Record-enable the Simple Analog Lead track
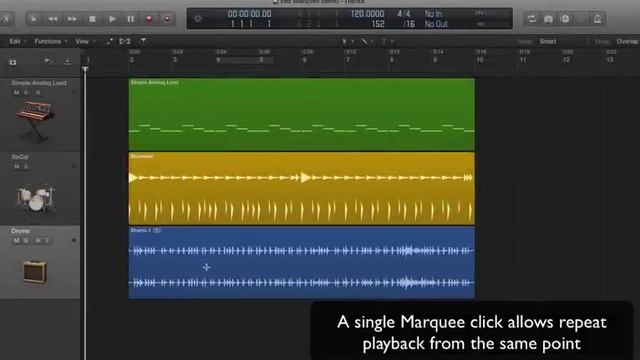This screenshot has height=360, width=640. (38, 93)
